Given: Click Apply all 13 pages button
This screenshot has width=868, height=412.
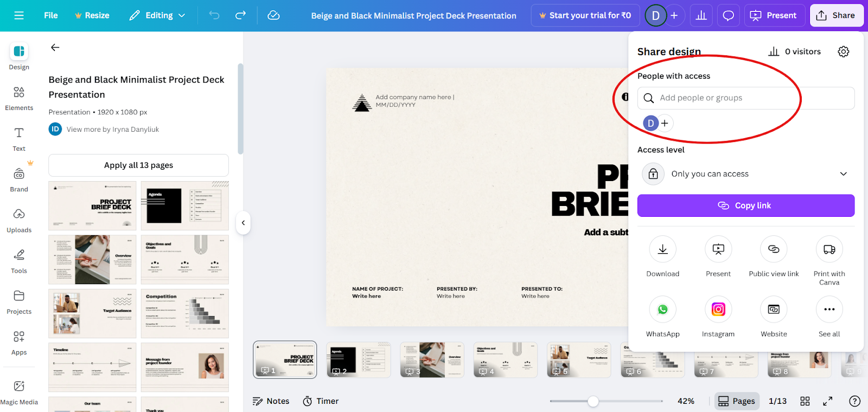Looking at the screenshot, I should coord(138,165).
